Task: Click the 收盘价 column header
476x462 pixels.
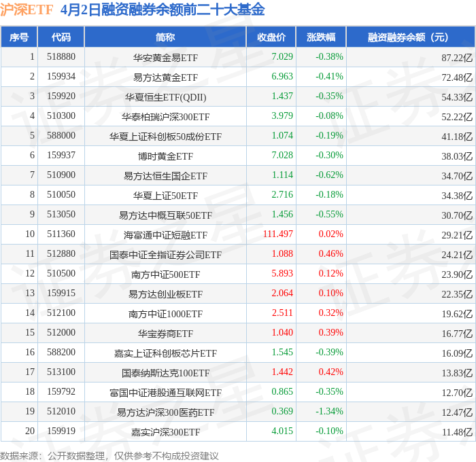Action: (271, 37)
